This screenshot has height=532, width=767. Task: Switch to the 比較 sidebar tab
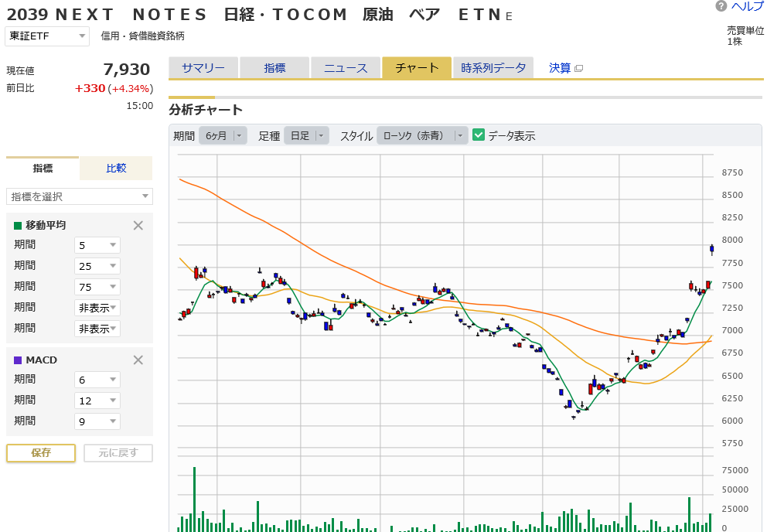point(116,169)
